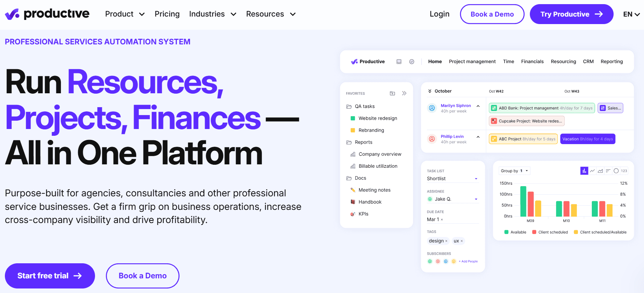Collapse Marilyn Siphron's row chevron
644x293 pixels.
tap(478, 106)
